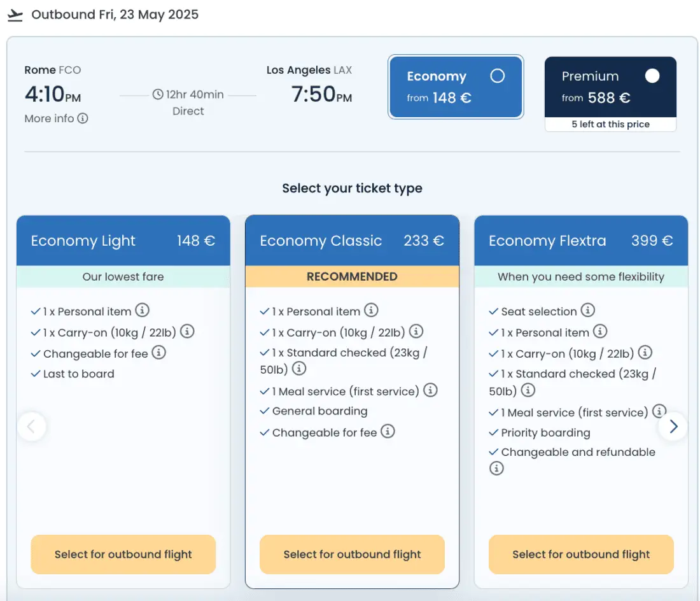Show info for Economy Light Changeable for fee
The height and width of the screenshot is (601, 700).
pos(158,353)
